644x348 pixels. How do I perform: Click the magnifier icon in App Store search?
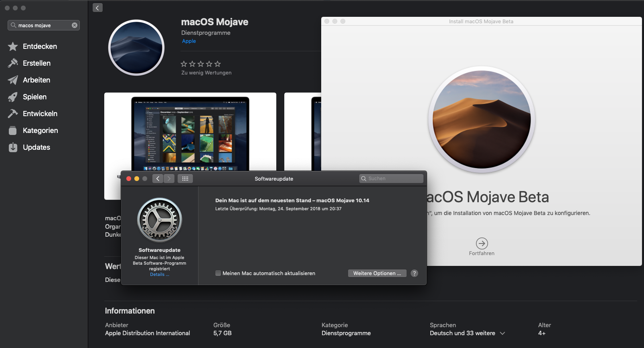[x=13, y=25]
